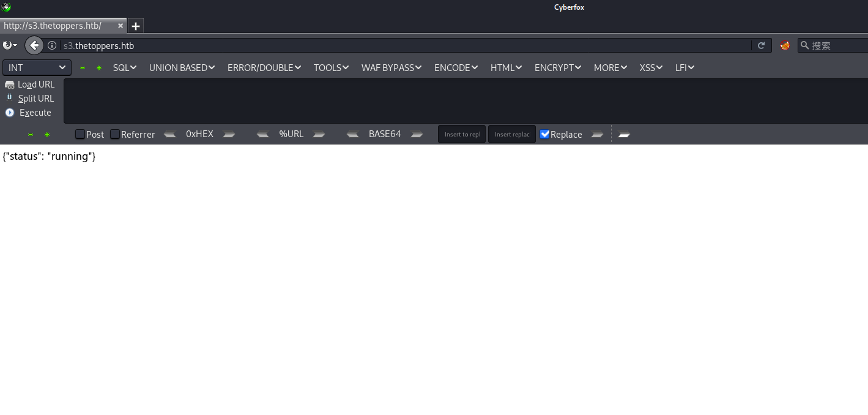Expand the WAF BYPASS dropdown menu

point(391,67)
